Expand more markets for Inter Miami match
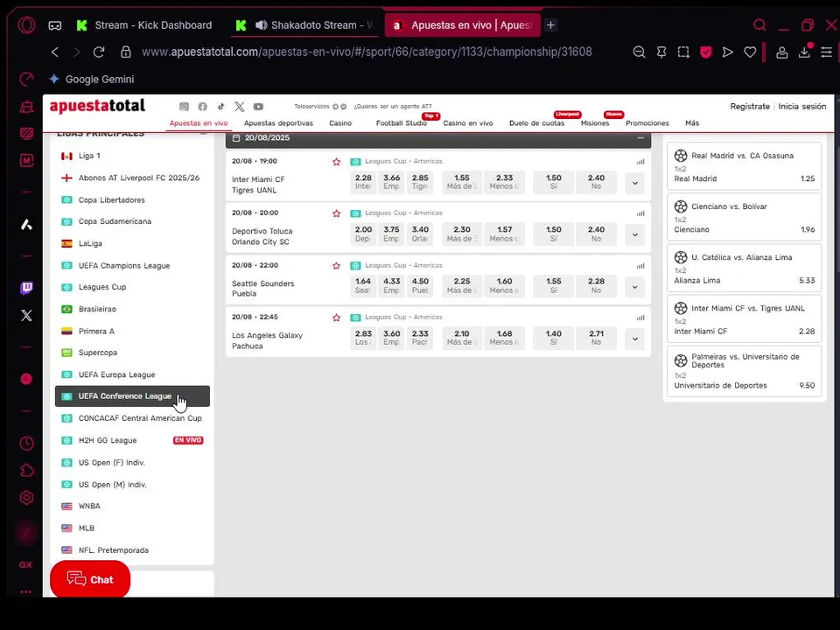This screenshot has height=630, width=840. [x=635, y=183]
